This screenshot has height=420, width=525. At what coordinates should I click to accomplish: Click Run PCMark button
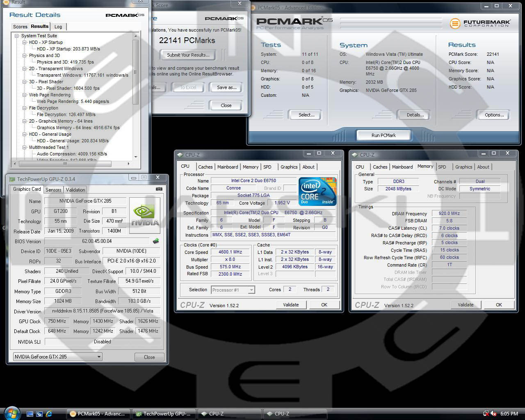(383, 135)
